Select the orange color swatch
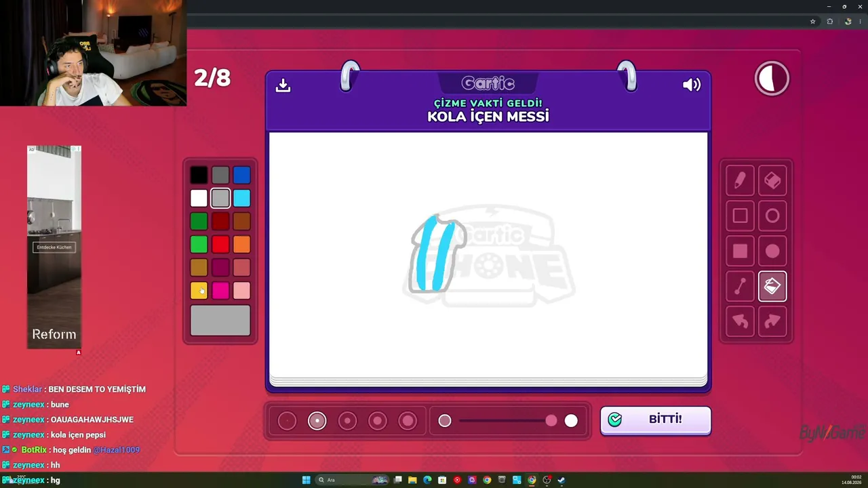The image size is (868, 488). 241,245
